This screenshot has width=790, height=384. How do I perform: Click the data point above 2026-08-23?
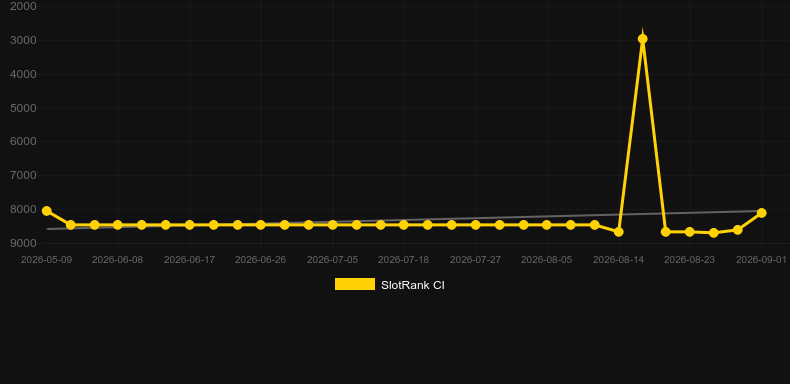pos(690,232)
